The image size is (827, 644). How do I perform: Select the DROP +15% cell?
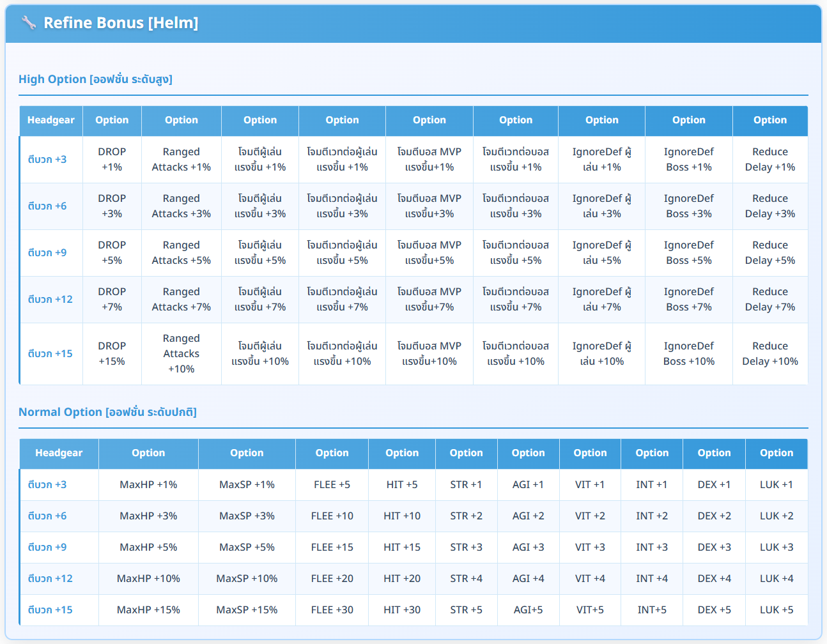[112, 354]
